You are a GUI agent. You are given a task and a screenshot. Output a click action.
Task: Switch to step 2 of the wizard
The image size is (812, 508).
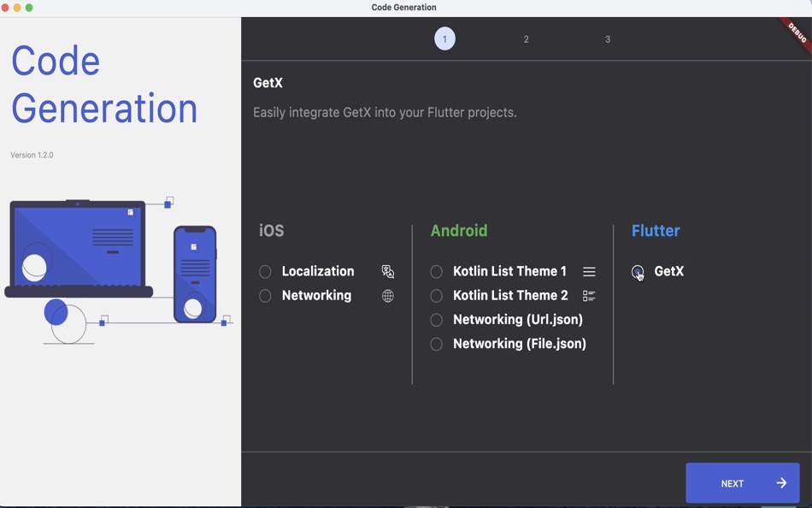(526, 38)
